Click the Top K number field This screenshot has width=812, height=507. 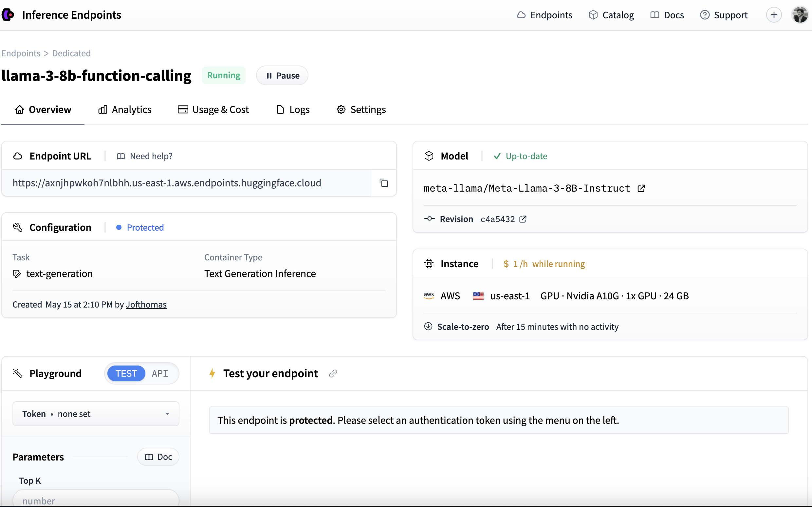pos(96,499)
